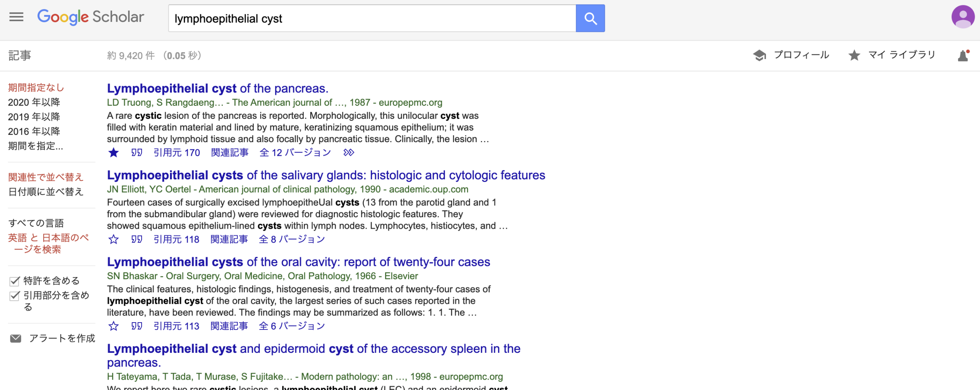This screenshot has width=980, height=390.
Task: Open Lymphoepithelial cysts of the salivary glands title
Action: (x=326, y=175)
